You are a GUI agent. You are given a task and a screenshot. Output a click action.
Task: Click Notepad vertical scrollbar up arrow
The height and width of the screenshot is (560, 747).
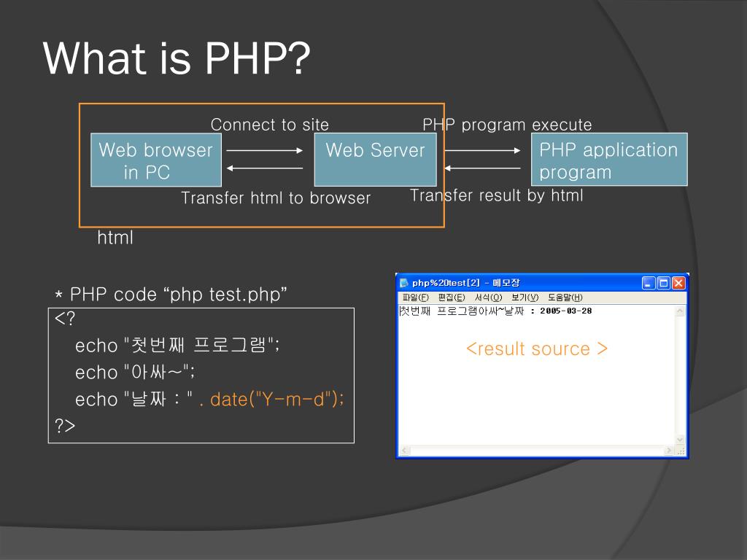(x=680, y=311)
